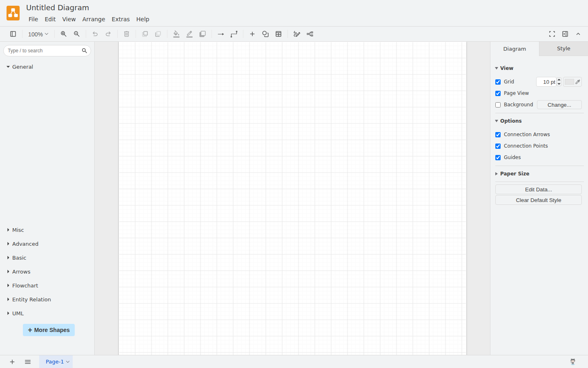
Task: Click the Shapes picker icon
Action: click(x=265, y=34)
